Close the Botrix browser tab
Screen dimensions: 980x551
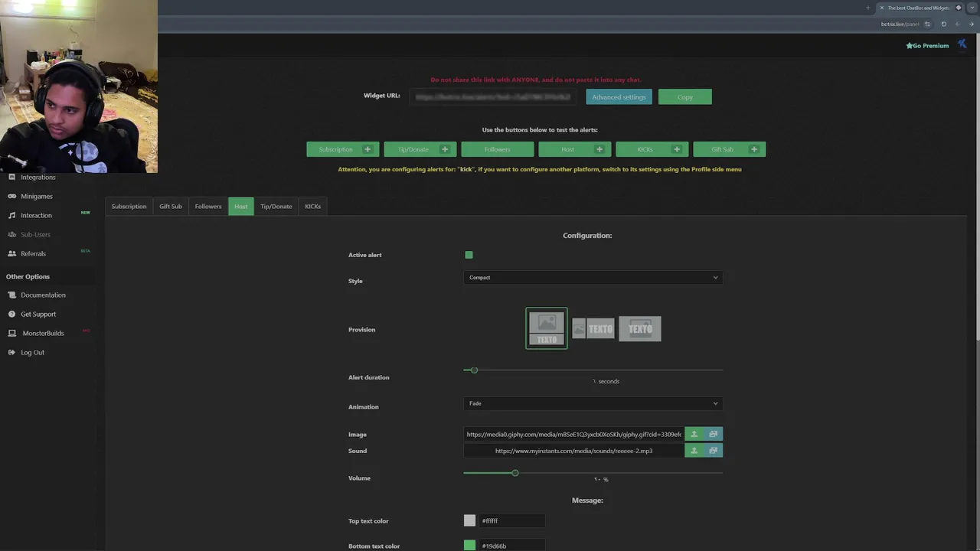tap(881, 8)
